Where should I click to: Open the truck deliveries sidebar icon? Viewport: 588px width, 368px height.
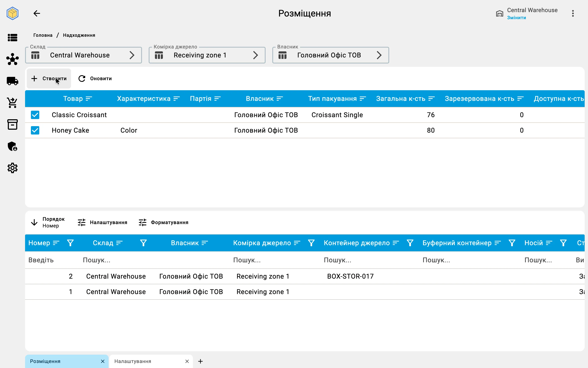tap(12, 81)
